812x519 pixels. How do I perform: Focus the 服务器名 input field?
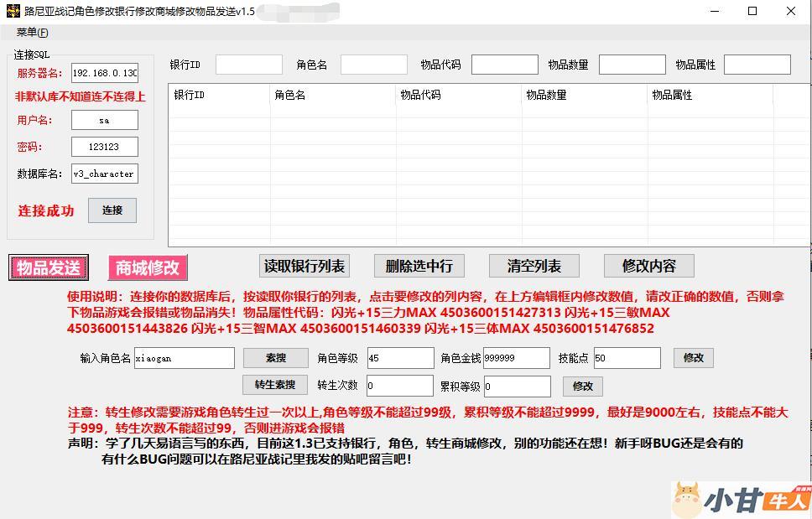coord(104,74)
